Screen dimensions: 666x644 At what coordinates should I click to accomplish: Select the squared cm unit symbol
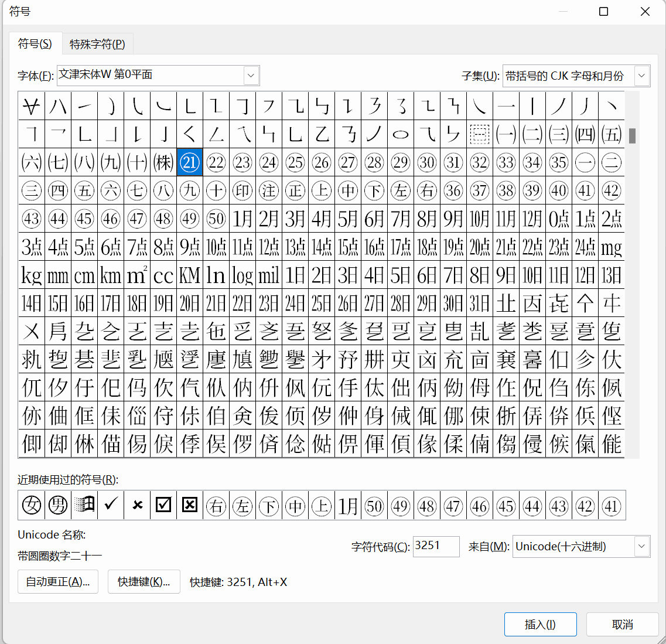pyautogui.click(x=84, y=275)
